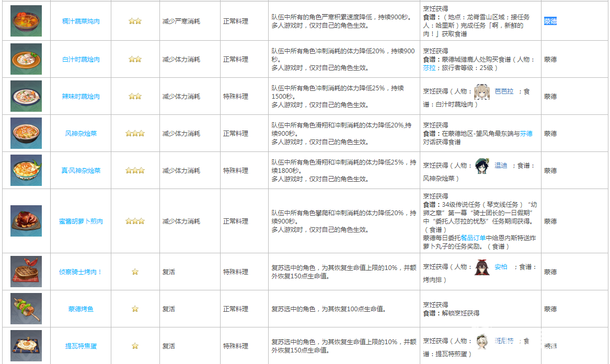Click the 食谱：解锁烹饪获得 source text

451,313
